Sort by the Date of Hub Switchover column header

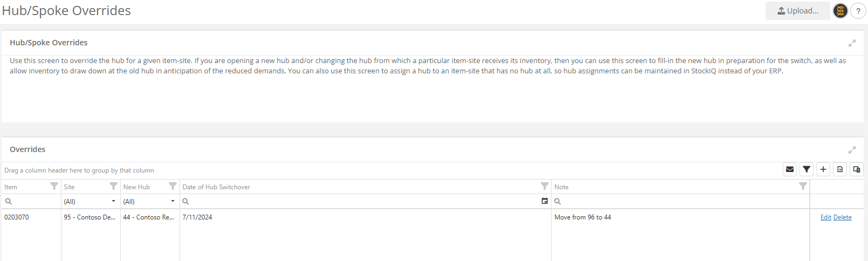point(216,187)
